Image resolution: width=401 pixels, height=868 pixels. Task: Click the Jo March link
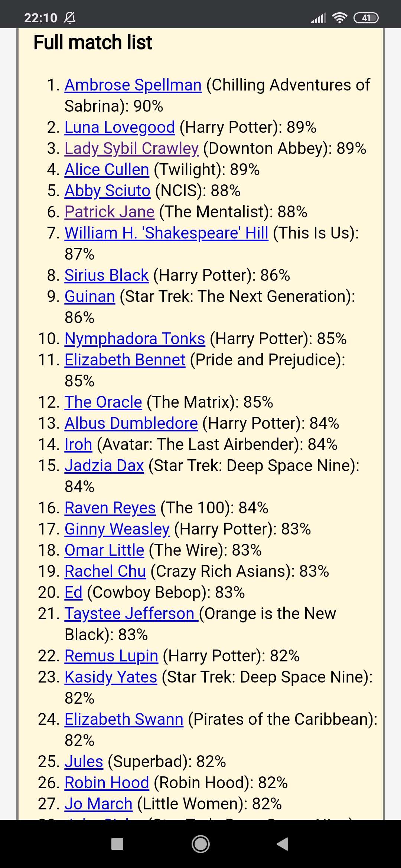(x=98, y=804)
